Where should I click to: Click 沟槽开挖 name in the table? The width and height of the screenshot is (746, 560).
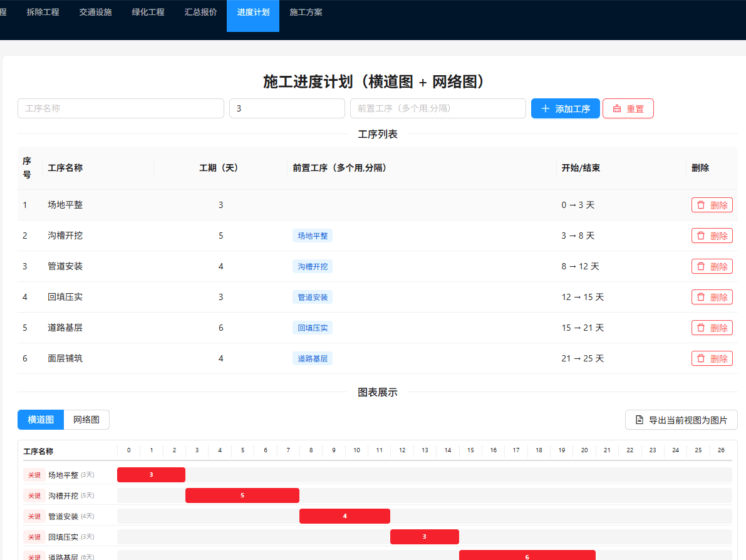coord(65,236)
